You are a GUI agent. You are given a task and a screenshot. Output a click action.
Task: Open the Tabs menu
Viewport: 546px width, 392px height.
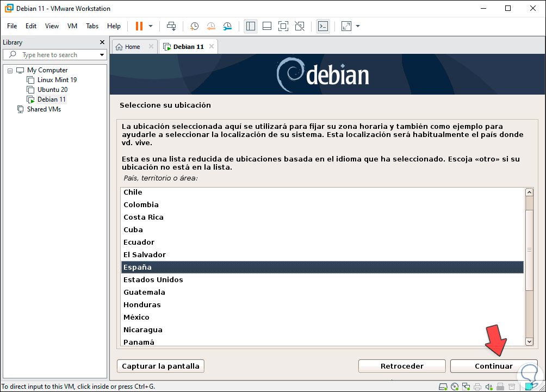[92, 26]
